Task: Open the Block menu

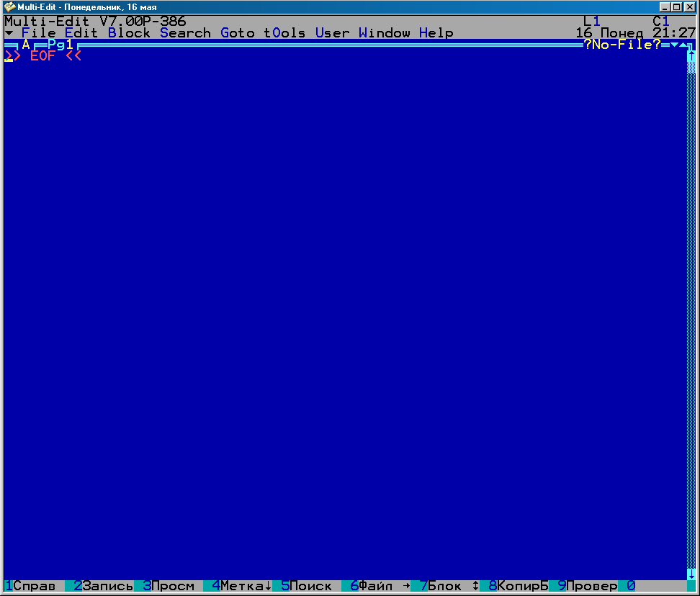Action: [x=129, y=33]
